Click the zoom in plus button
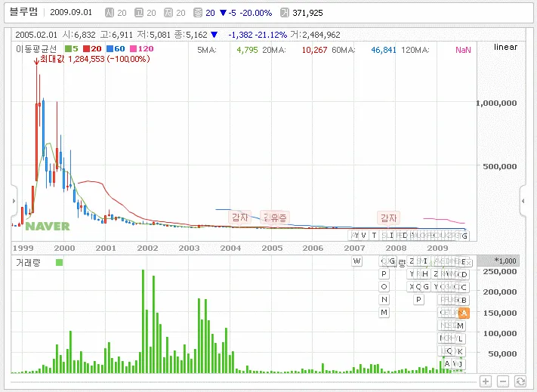Image resolution: width=537 pixels, height=392 pixels. click(486, 381)
